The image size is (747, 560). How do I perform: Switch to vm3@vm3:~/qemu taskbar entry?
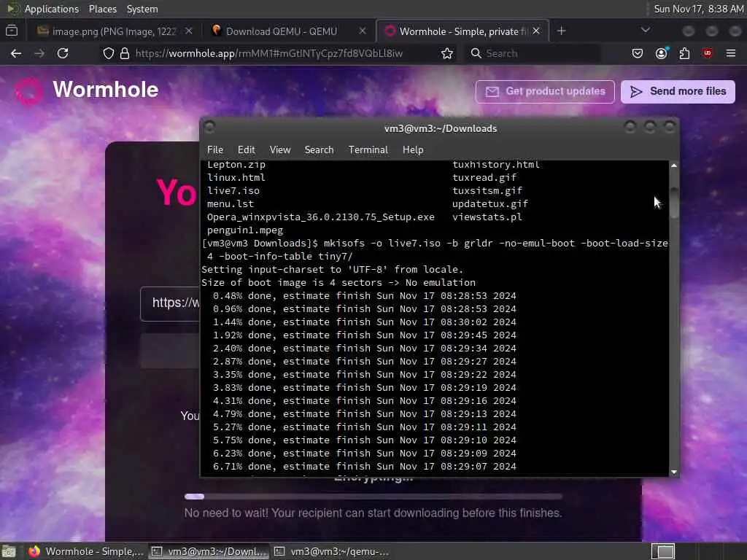tap(332, 551)
